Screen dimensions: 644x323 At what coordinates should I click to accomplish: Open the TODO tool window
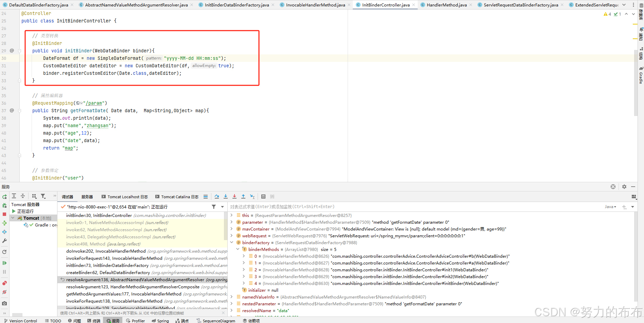tap(53, 321)
